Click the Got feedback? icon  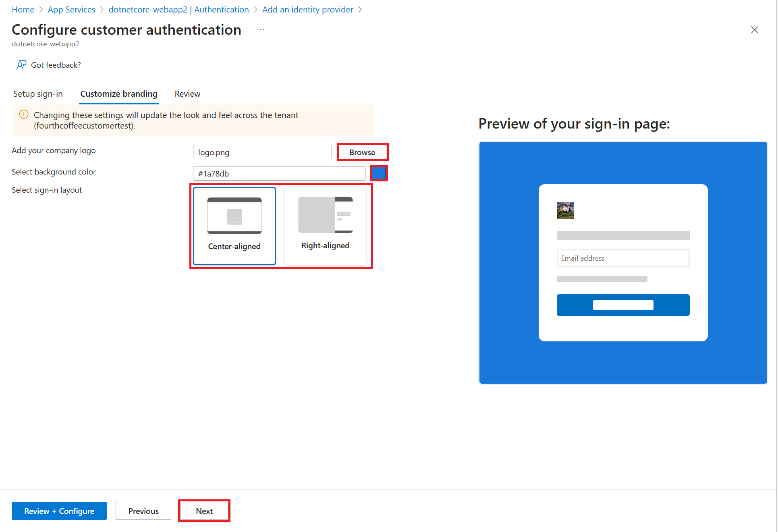click(x=21, y=65)
